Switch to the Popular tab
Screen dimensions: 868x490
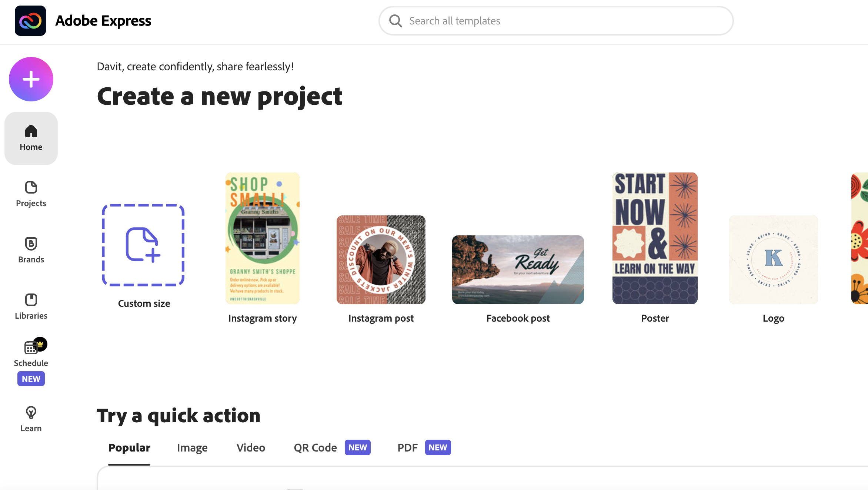click(x=129, y=447)
